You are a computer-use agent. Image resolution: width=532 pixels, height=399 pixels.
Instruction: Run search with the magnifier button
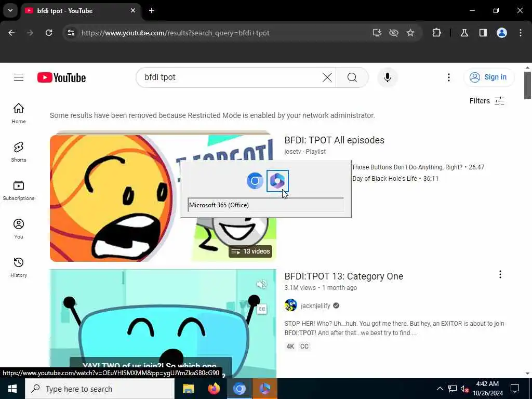coord(352,77)
